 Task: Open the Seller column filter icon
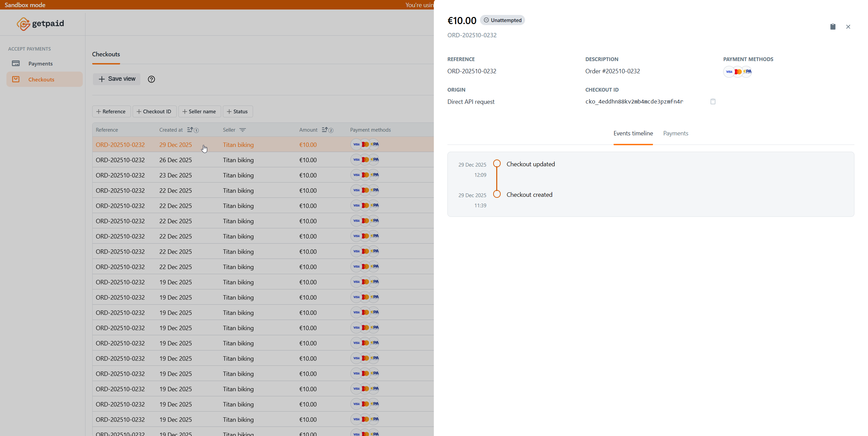click(x=243, y=130)
